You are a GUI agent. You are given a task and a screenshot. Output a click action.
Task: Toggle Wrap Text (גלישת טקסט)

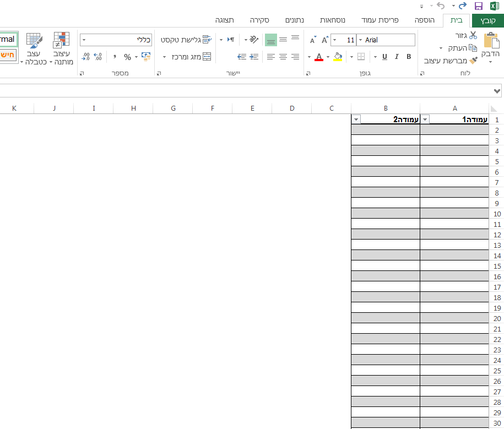[x=186, y=40]
